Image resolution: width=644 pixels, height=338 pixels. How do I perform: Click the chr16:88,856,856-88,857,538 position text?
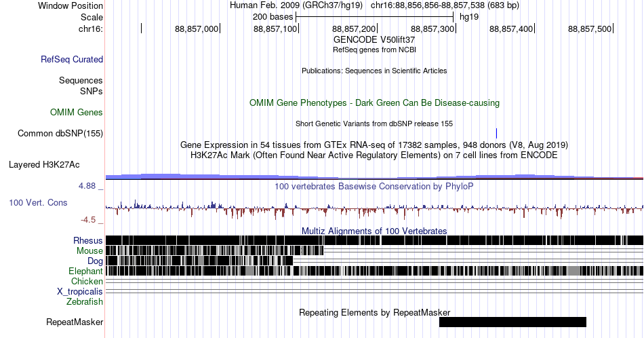[445, 5]
